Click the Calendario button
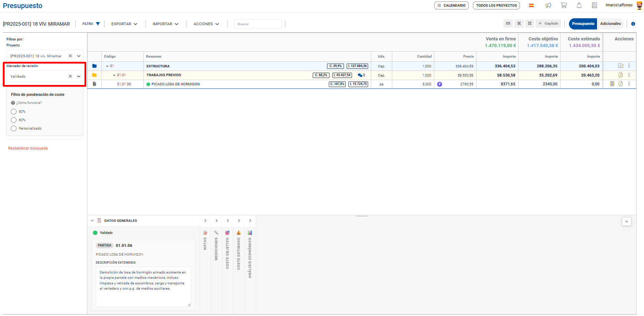The image size is (644, 316). point(451,5)
